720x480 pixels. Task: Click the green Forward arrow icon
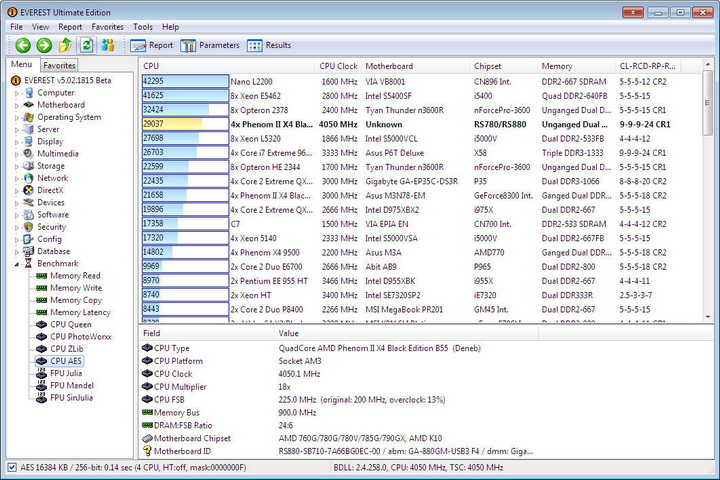pyautogui.click(x=44, y=45)
